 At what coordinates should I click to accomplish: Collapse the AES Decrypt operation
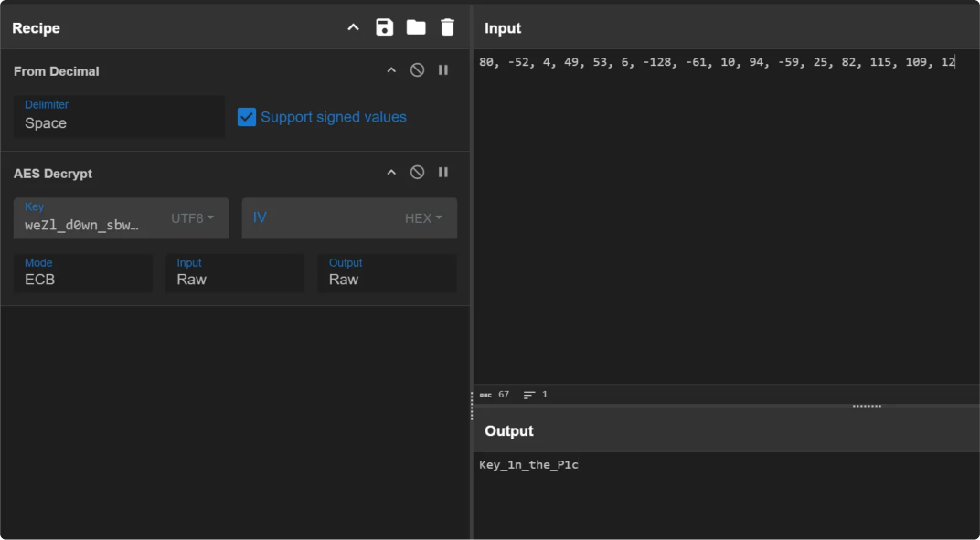391,173
